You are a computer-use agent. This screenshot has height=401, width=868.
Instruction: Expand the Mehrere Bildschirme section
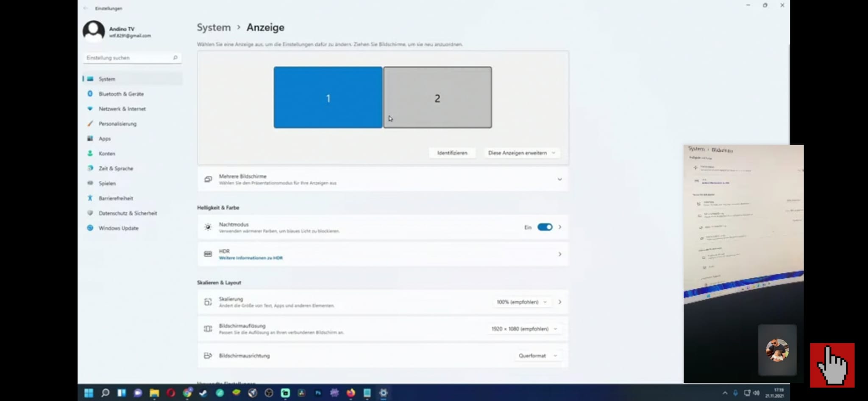point(559,179)
